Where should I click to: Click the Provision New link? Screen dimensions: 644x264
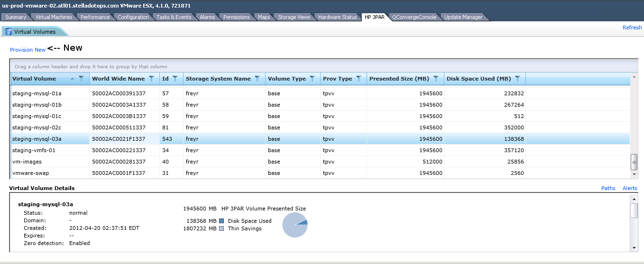point(28,50)
